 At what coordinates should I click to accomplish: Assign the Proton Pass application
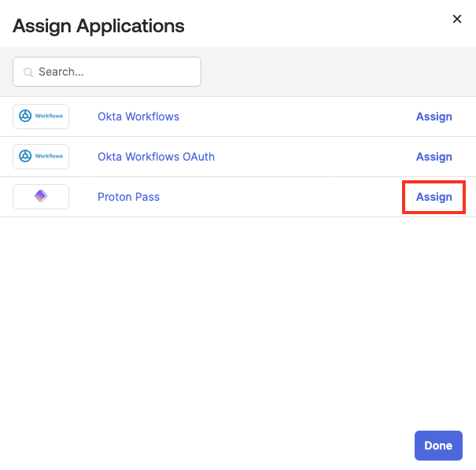point(434,197)
